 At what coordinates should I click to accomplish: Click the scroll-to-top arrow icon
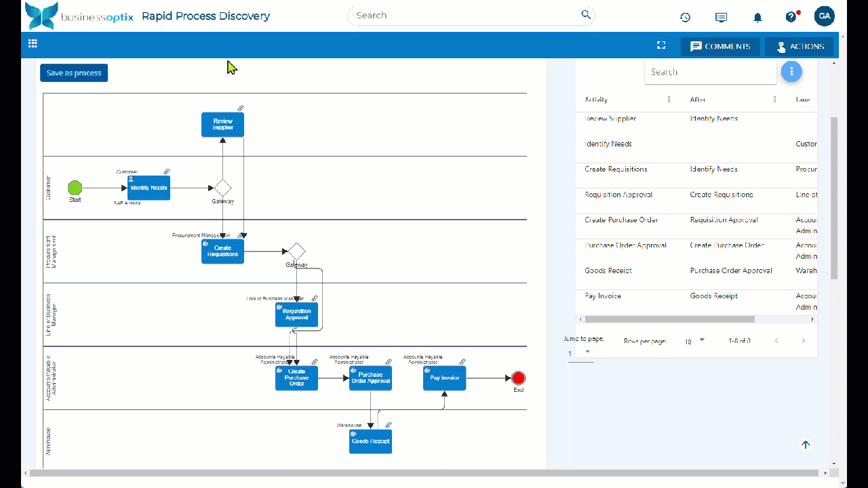pos(806,445)
